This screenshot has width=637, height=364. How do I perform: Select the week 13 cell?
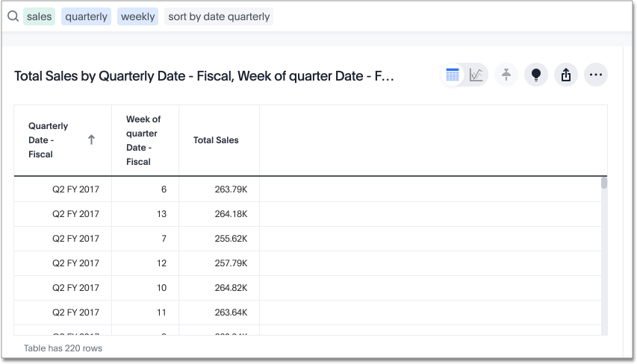(x=161, y=215)
